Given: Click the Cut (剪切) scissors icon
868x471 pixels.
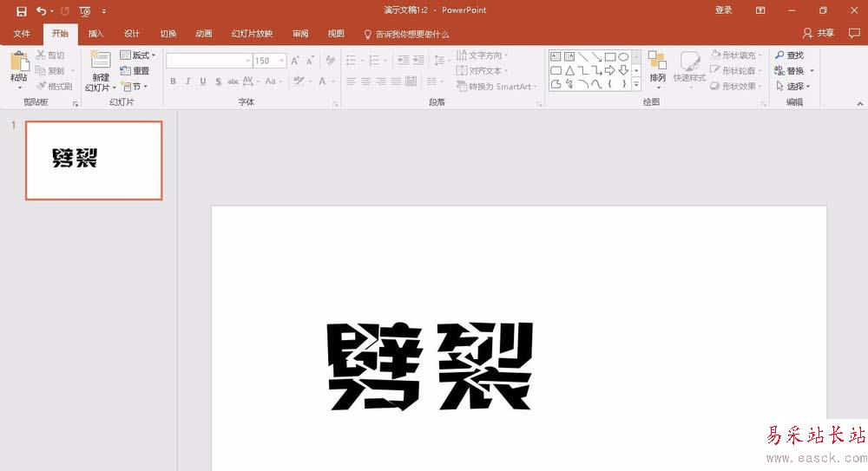Looking at the screenshot, I should tap(41, 55).
